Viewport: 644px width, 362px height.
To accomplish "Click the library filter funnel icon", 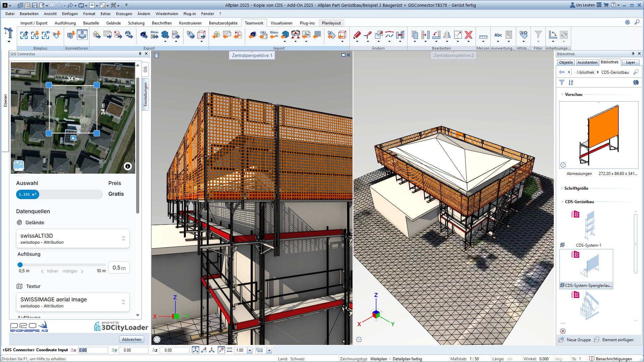I will click(x=562, y=82).
